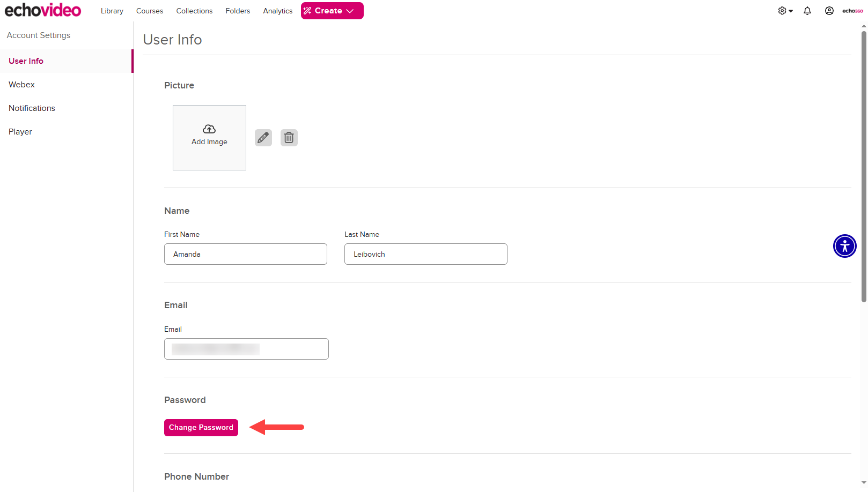Click the First Name input field
This screenshot has height=492, width=868.
pyautogui.click(x=245, y=254)
